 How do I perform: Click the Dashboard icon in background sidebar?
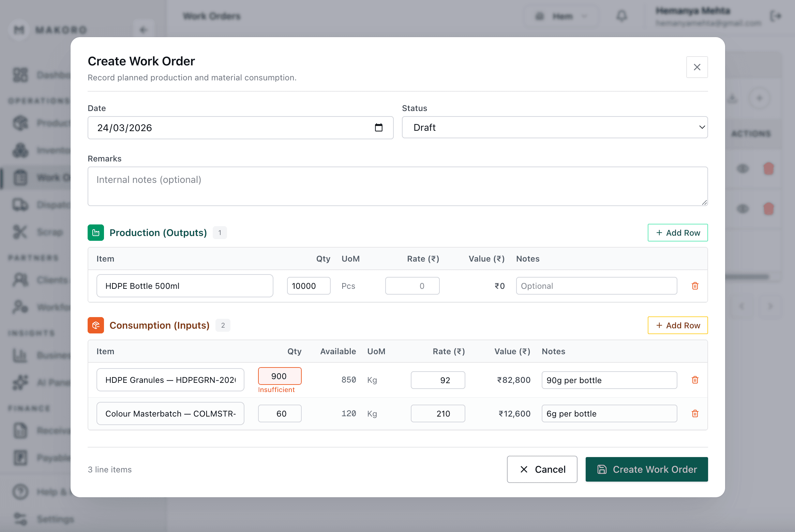(20, 75)
